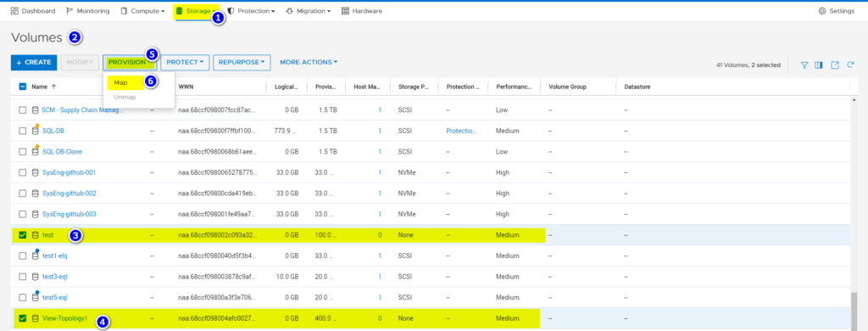Open the SysEng-github-001 volume link
Image resolution: width=868 pixels, height=331 pixels.
pyautogui.click(x=70, y=172)
